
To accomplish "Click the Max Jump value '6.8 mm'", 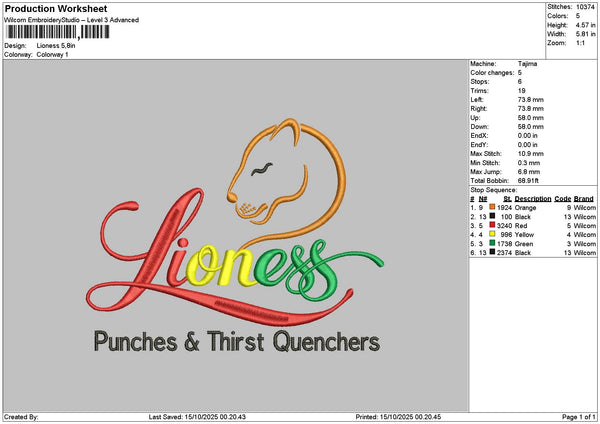I will click(529, 172).
